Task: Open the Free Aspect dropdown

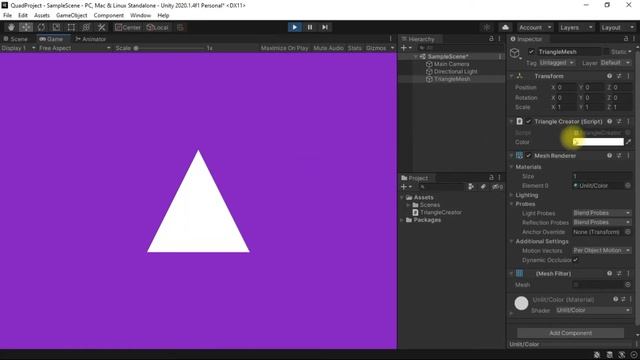Action: tap(74, 48)
